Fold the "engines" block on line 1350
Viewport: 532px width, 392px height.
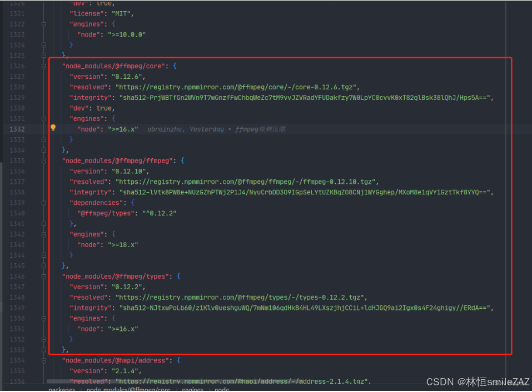44,319
